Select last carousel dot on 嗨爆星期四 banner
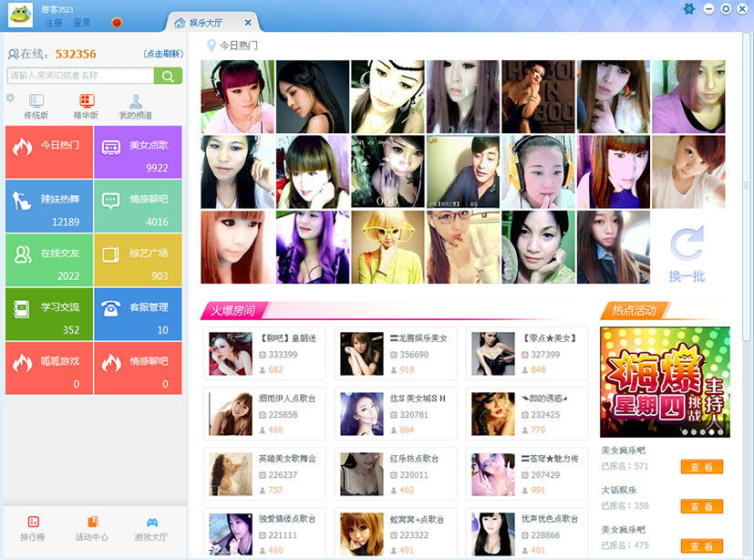The image size is (754, 560). point(720,432)
